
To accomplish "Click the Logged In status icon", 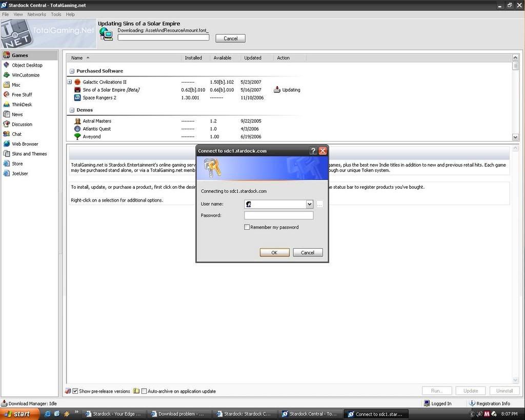I will pos(427,403).
